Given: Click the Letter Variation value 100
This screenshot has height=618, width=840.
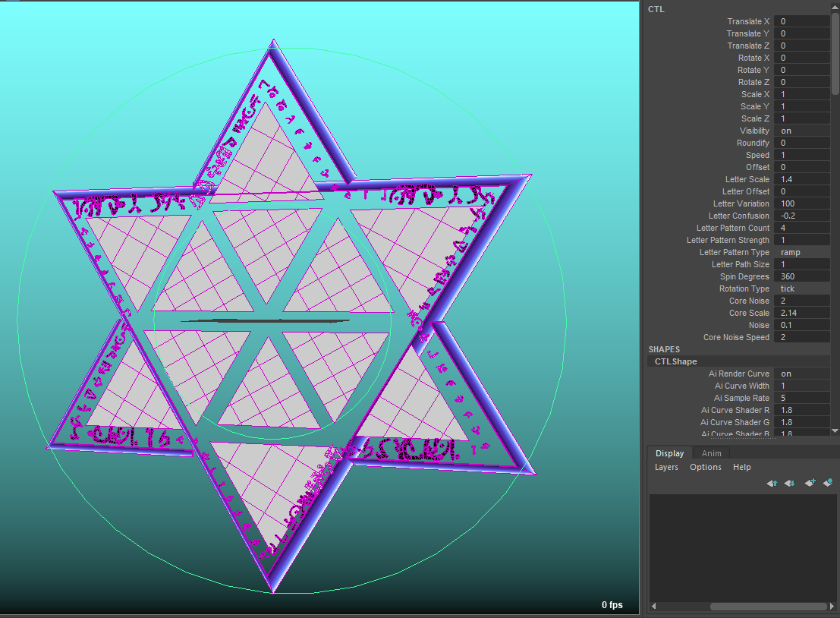Looking at the screenshot, I should pos(802,203).
